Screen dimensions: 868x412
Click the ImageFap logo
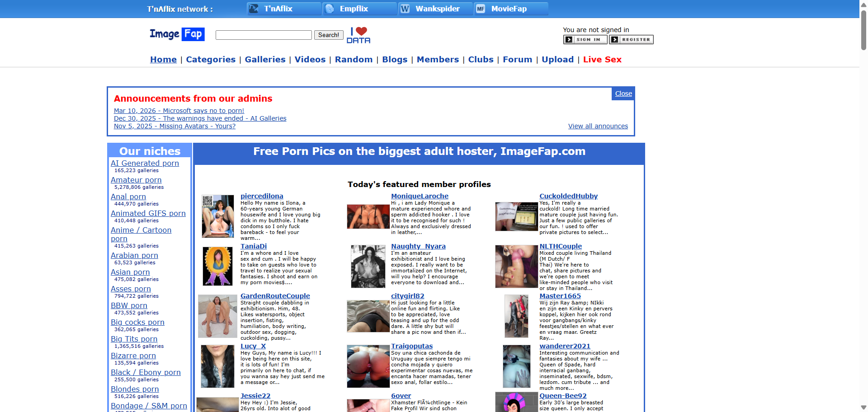[x=177, y=34]
